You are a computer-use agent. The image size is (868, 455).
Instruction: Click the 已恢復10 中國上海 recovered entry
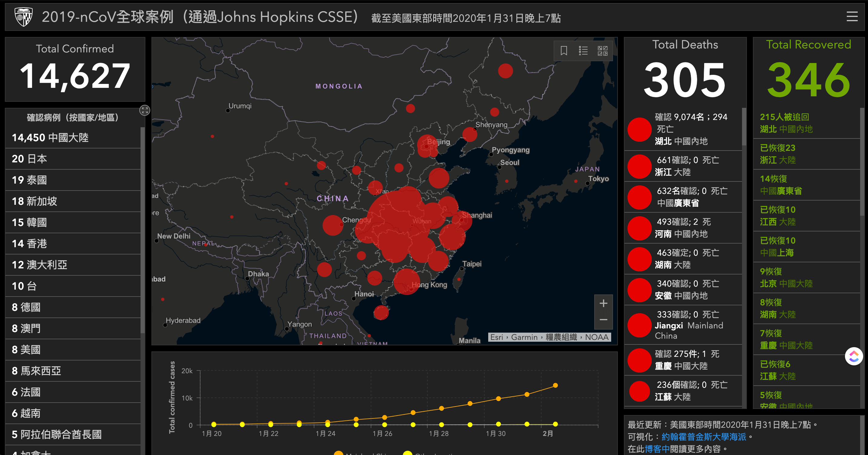pyautogui.click(x=807, y=247)
